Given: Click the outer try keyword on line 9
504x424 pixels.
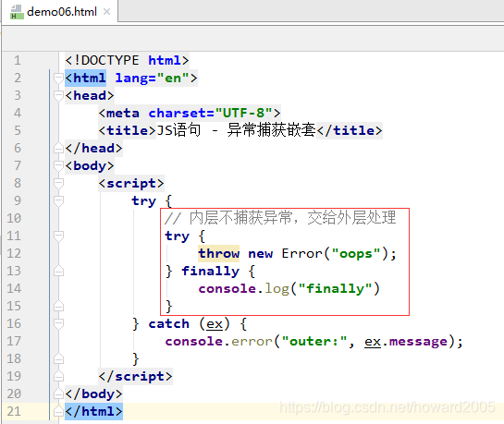Looking at the screenshot, I should point(144,201).
